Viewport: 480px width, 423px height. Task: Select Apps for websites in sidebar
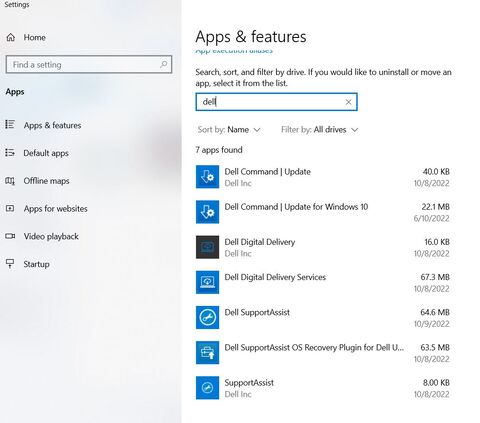(56, 209)
